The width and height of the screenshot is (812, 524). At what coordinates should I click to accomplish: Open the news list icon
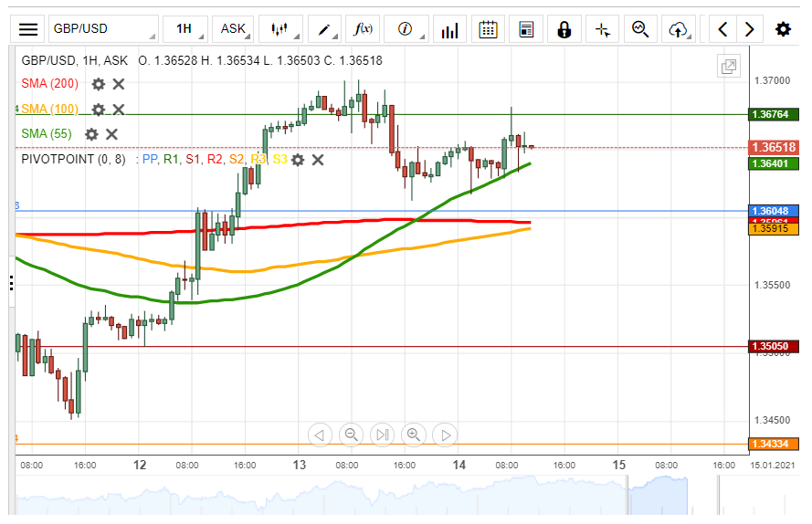tap(526, 29)
